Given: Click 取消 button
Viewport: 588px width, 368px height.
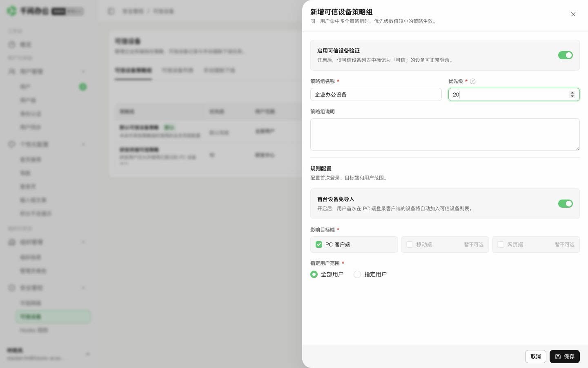Looking at the screenshot, I should [536, 357].
